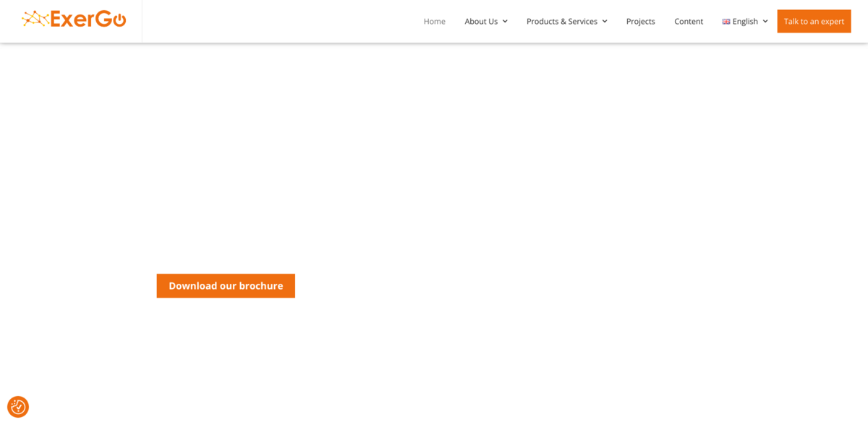Select Home in the navigation menu
Image resolution: width=868 pixels, height=425 pixels.
[x=435, y=21]
